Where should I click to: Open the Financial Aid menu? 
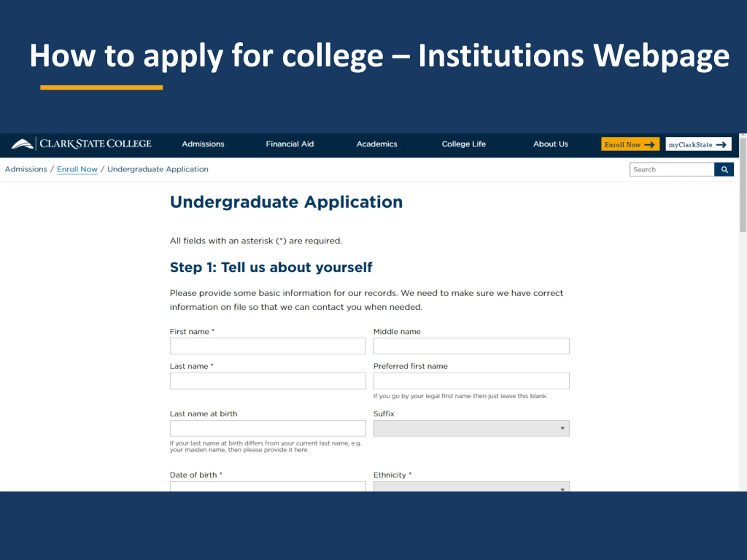pos(290,144)
